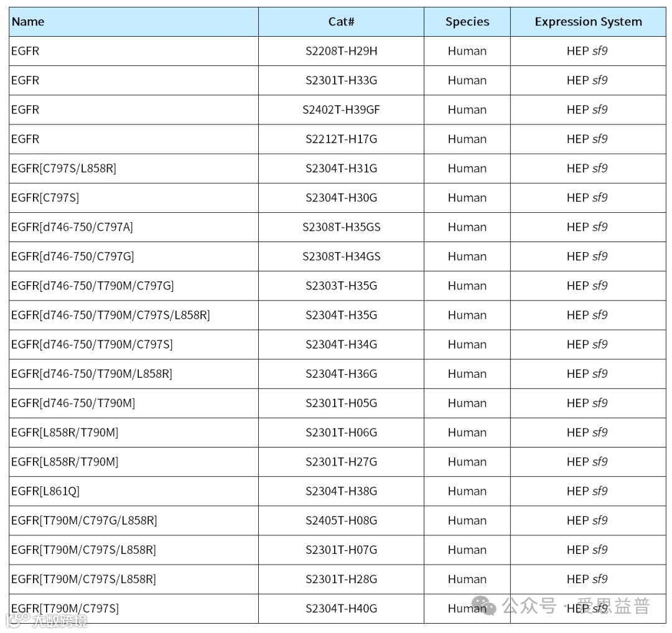Click the Cat# column header
This screenshot has width=672, height=633.
click(341, 21)
